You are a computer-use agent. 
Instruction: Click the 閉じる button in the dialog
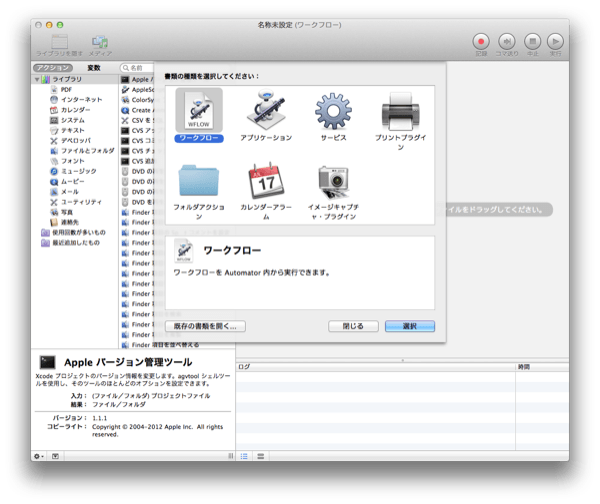point(353,326)
